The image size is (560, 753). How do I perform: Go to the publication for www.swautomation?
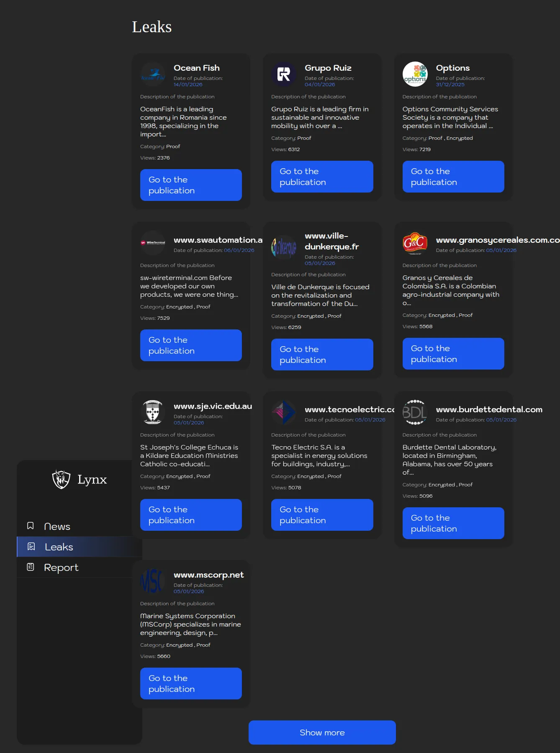pyautogui.click(x=191, y=345)
